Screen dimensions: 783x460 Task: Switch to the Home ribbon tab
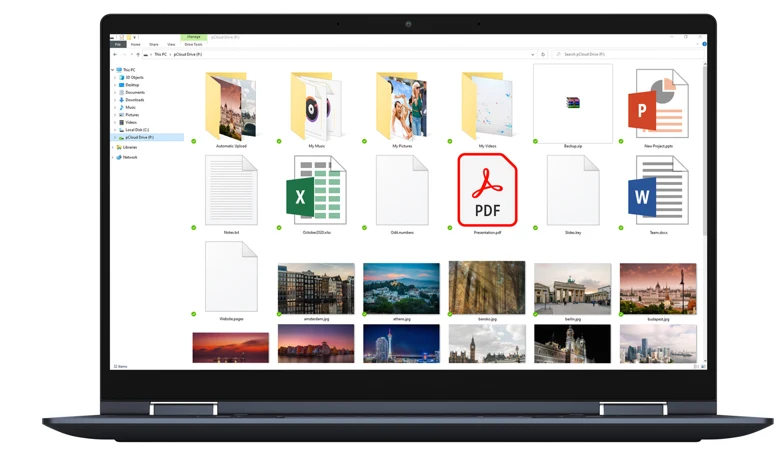(x=135, y=44)
